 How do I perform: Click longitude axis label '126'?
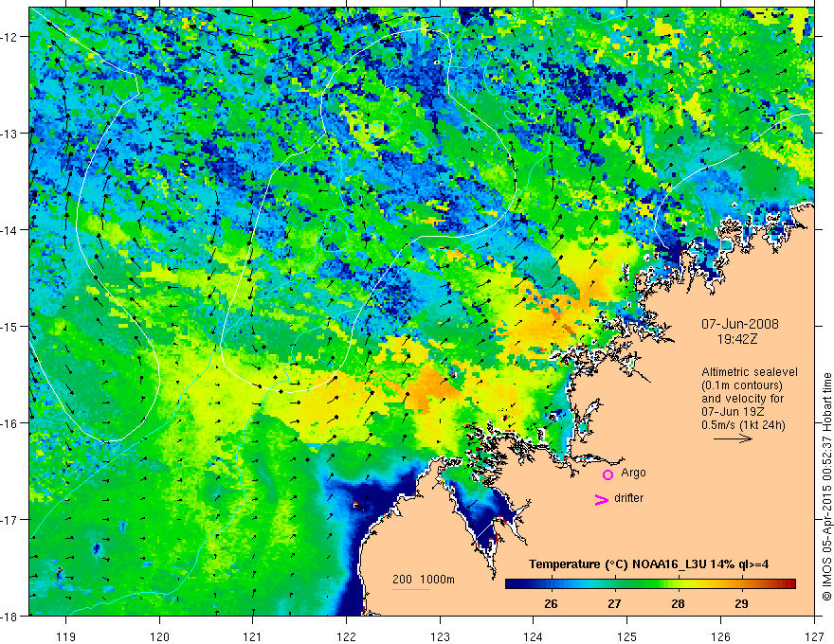click(720, 636)
